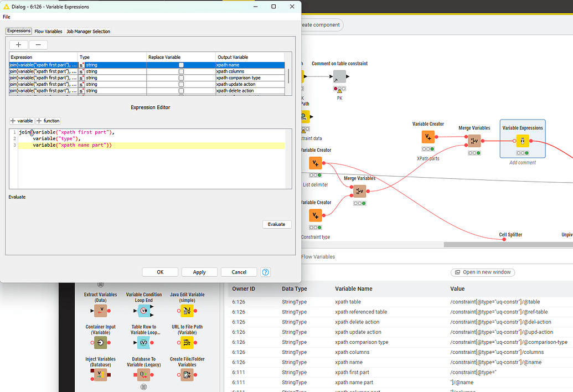Select Variable Creator node labeled List delimiter
573x392 pixels.
[316, 163]
